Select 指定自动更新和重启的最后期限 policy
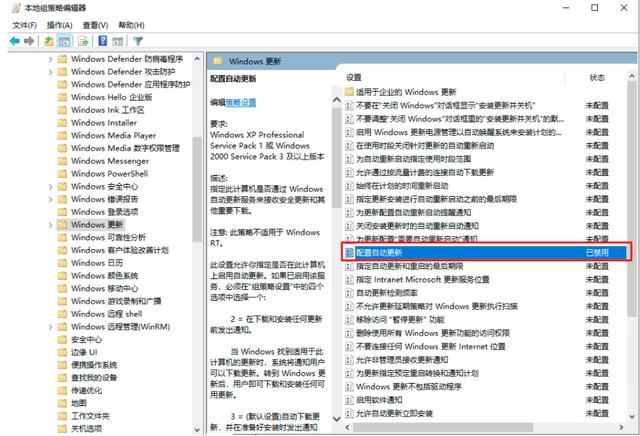The image size is (640, 436). [410, 266]
